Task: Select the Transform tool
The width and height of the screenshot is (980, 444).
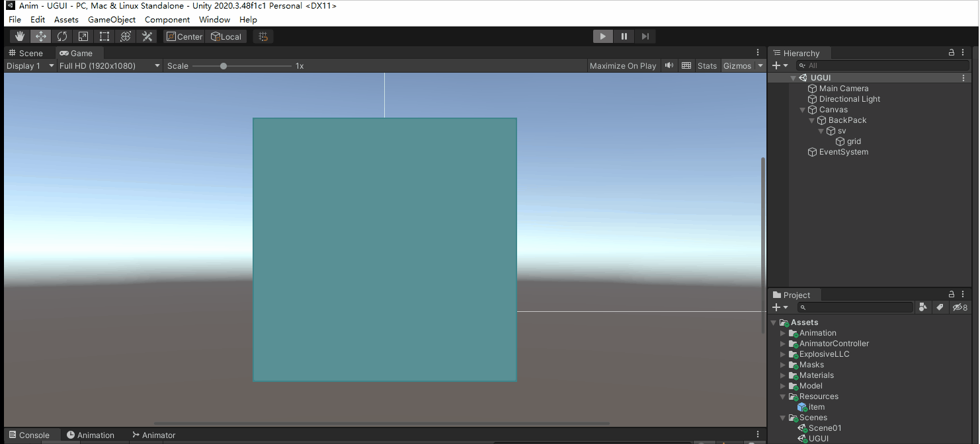Action: coord(126,36)
